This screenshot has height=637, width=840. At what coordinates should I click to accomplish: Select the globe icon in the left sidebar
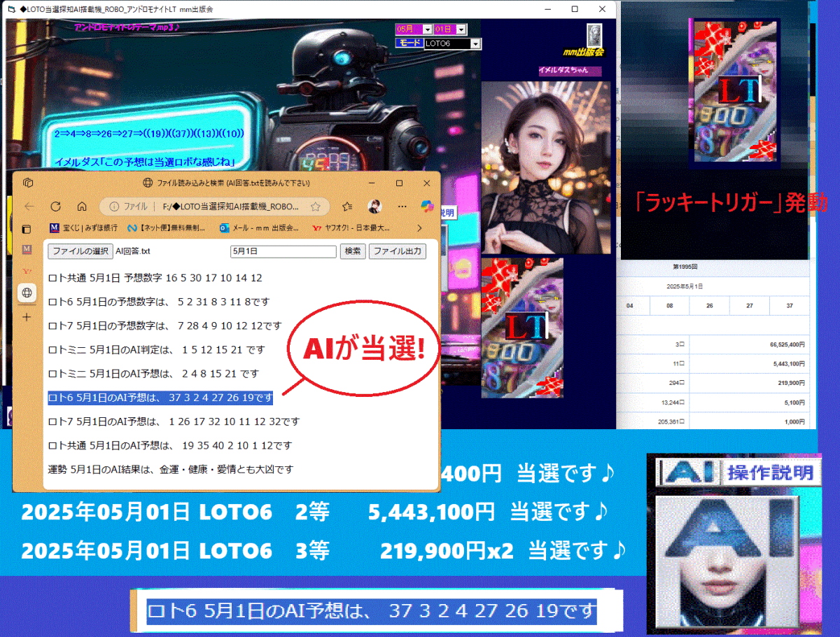(27, 293)
